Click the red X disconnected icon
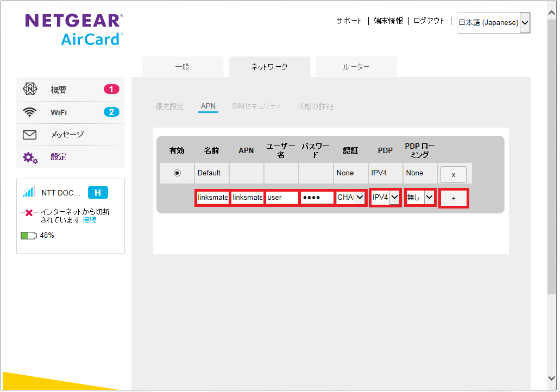Viewport: 560px width, 392px height. point(29,213)
